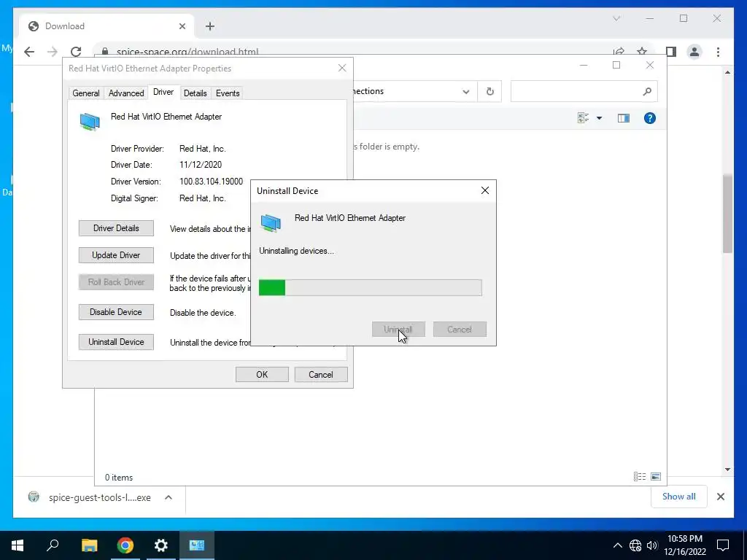Expand download item options chevron

coord(169,497)
